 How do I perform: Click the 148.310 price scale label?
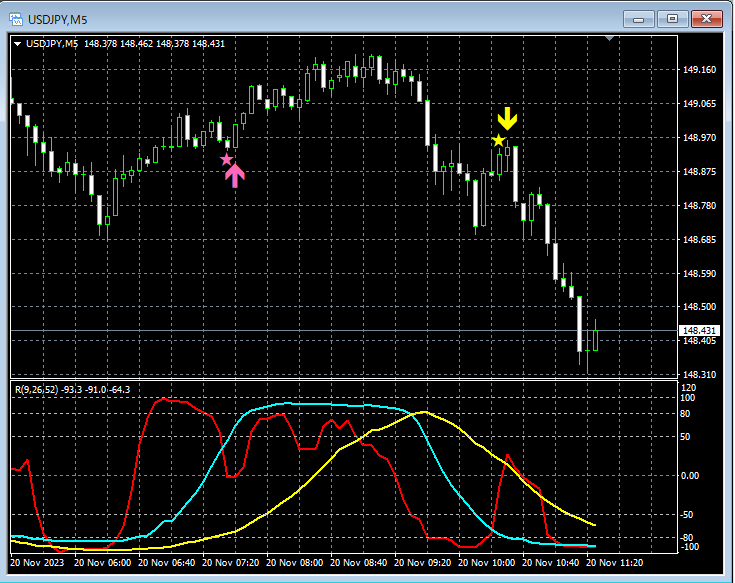pyautogui.click(x=699, y=374)
